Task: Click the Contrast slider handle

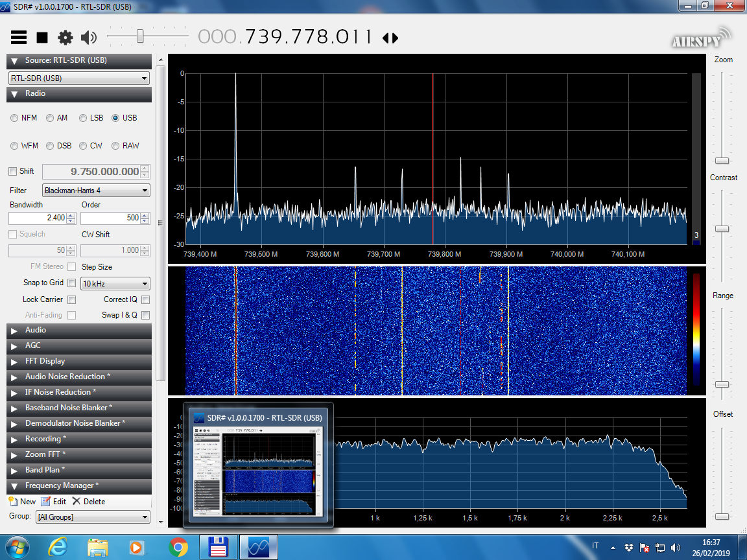Action: click(x=722, y=229)
